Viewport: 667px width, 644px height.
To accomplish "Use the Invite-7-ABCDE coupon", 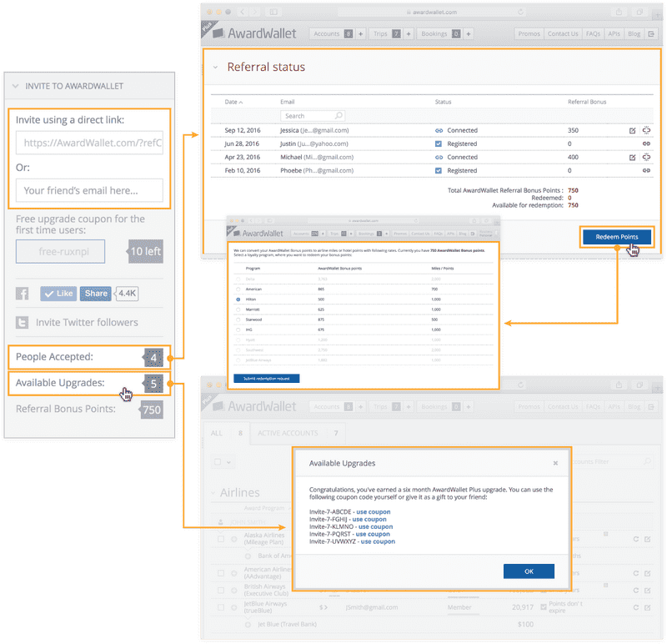I will (373, 511).
